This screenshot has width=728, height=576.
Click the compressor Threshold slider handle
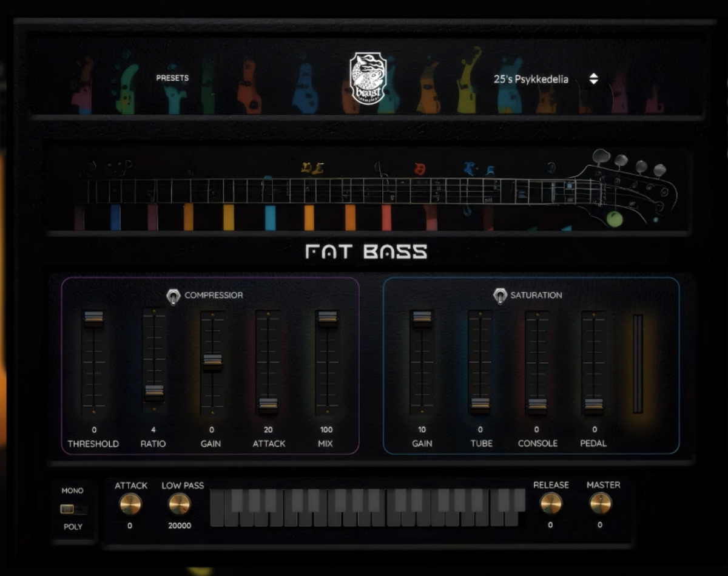(x=94, y=317)
